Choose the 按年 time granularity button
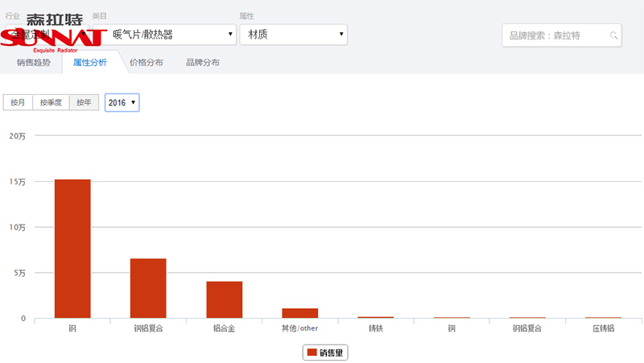The image size is (644, 363). point(84,102)
